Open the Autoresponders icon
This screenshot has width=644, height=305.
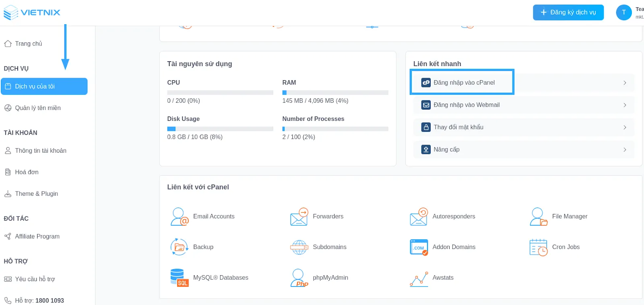[419, 216]
